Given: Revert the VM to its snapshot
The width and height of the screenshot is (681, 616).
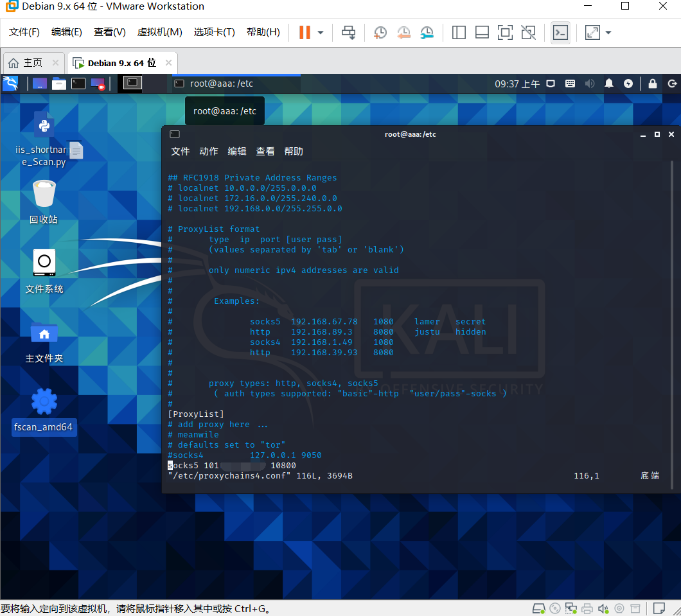Looking at the screenshot, I should tap(403, 32).
